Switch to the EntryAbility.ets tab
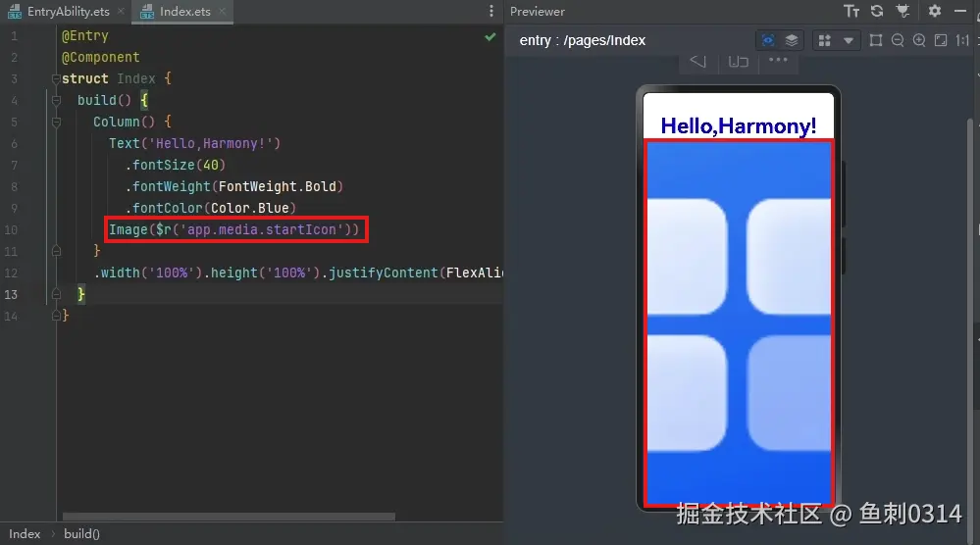 click(x=68, y=11)
